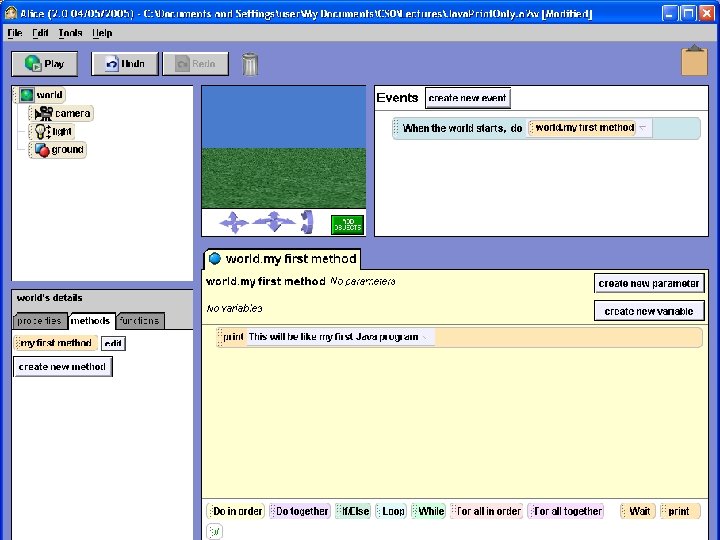Click the Do in order tile
720x540 pixels.
click(x=235, y=511)
